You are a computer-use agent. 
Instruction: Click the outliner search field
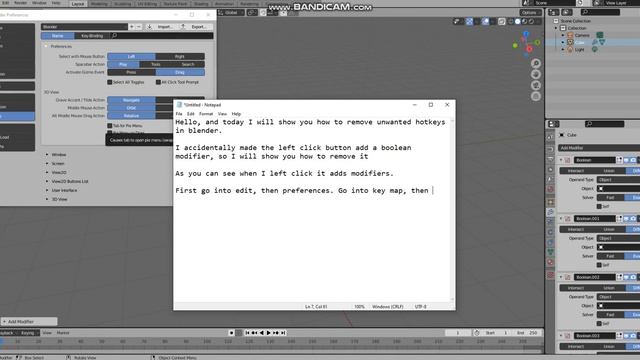pos(600,12)
